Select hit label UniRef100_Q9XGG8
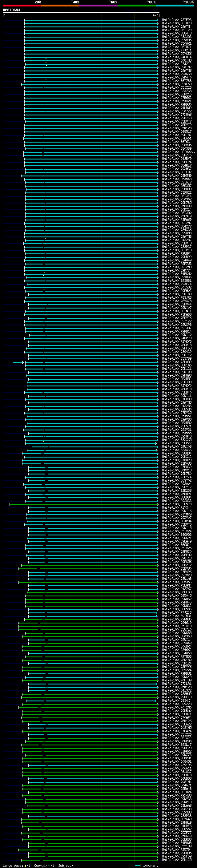 click(176, 74)
